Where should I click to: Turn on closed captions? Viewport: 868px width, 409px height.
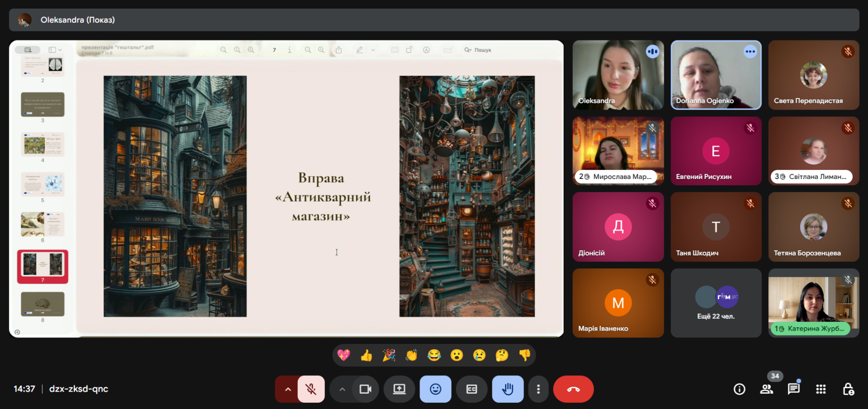click(x=472, y=389)
